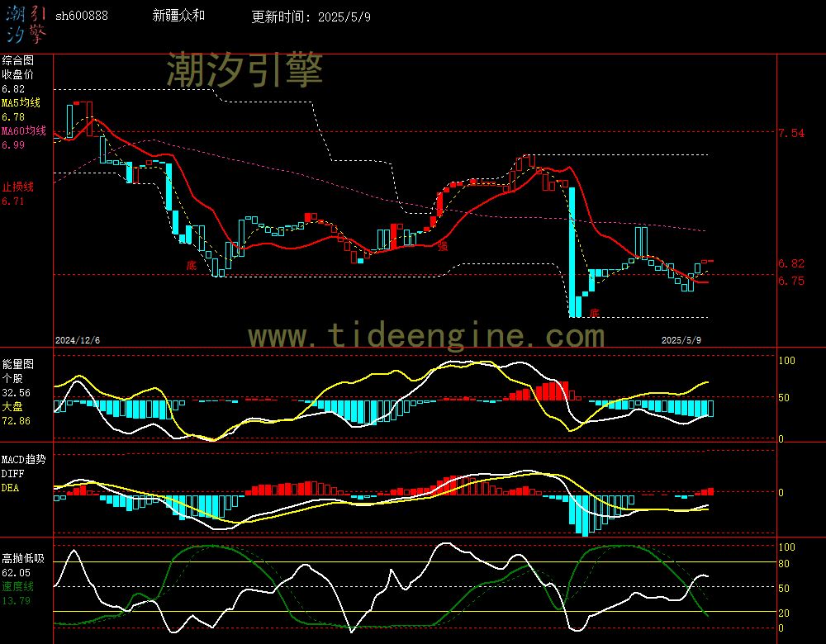Click the 收盘价 legend label
The height and width of the screenshot is (644, 826).
pos(17,74)
